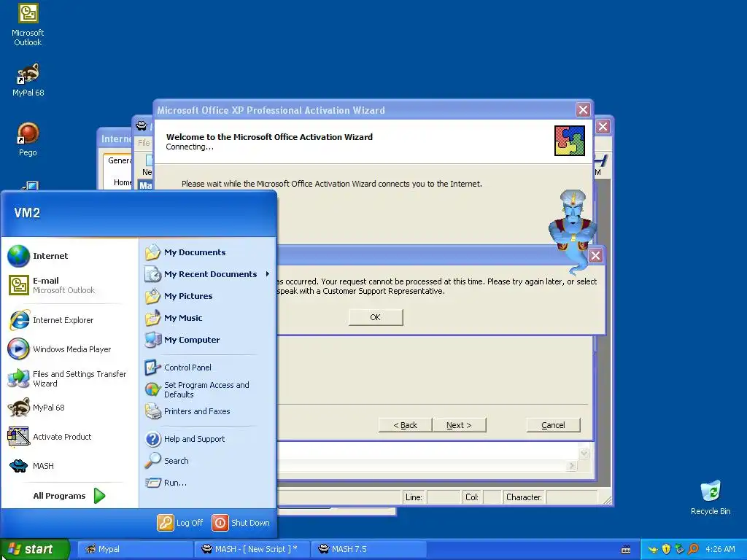The image size is (747, 560).
Task: Open Files and Settings Transfer Wizard
Action: [x=69, y=378]
